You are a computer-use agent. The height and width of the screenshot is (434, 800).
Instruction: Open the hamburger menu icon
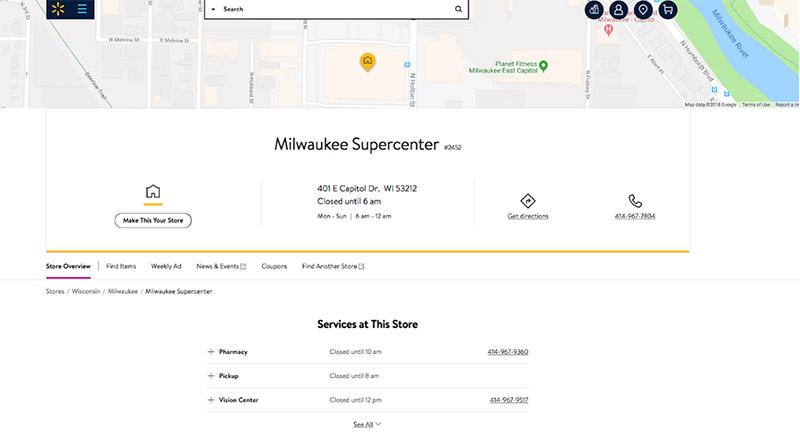[82, 9]
